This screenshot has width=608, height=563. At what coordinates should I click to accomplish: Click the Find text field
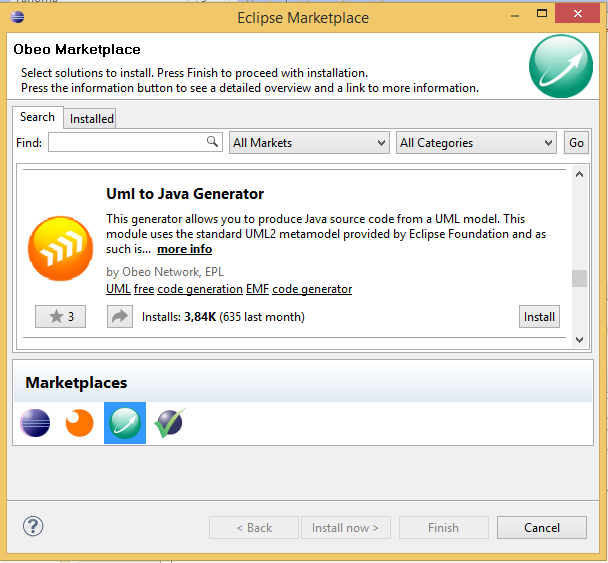coord(135,142)
